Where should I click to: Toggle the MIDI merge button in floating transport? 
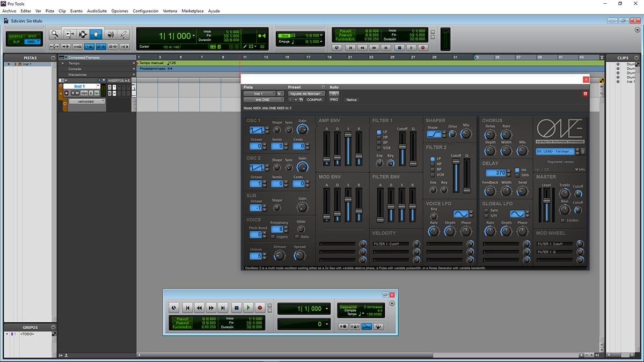[x=367, y=326]
